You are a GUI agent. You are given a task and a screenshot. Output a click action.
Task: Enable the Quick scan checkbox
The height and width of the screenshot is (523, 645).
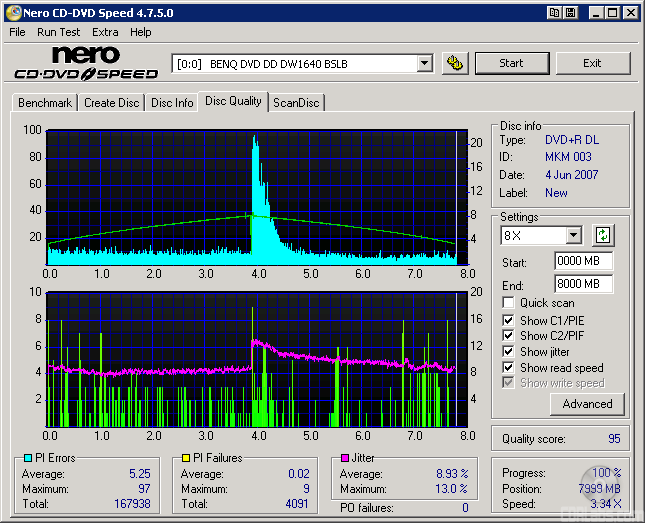(509, 303)
